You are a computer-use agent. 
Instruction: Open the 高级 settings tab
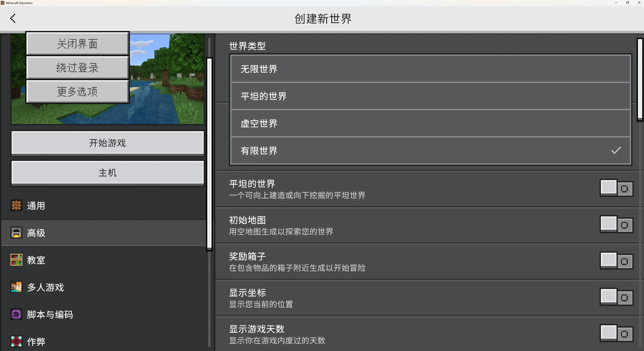coord(104,233)
